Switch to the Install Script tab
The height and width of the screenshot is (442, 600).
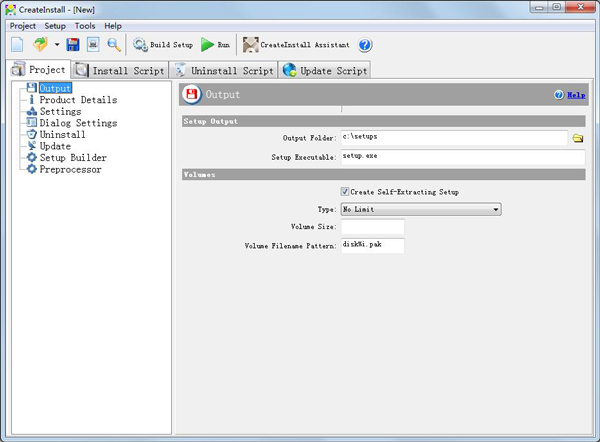pyautogui.click(x=118, y=71)
